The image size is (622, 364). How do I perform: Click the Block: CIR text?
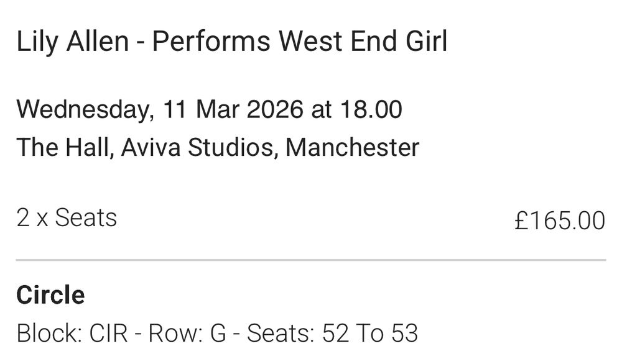click(72, 334)
